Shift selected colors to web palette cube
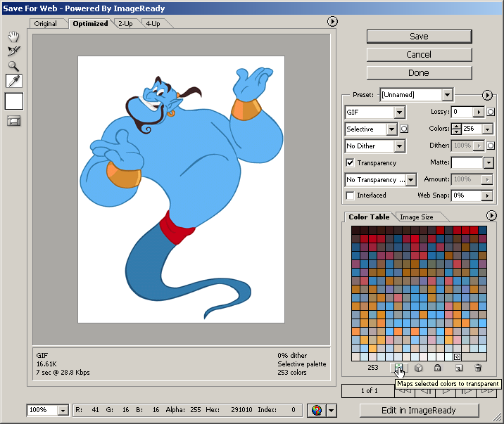The image size is (504, 424). 418,368
